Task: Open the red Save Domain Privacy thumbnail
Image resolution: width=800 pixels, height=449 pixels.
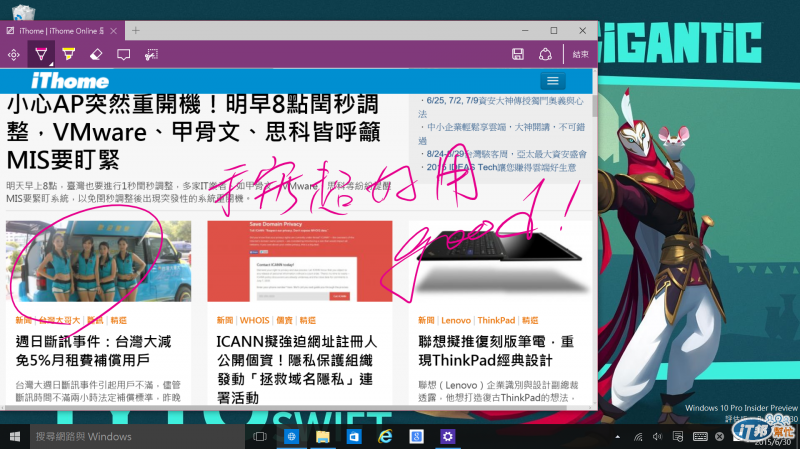Action: pos(299,261)
